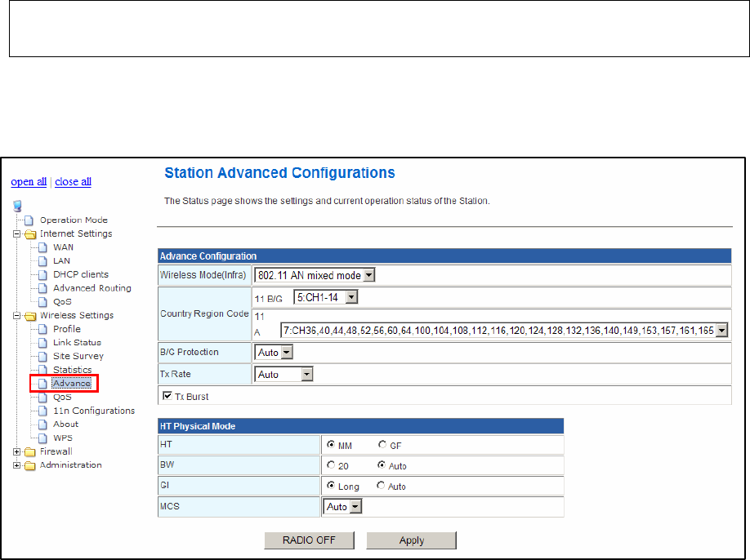
Task: Open the Profile page
Action: point(67,329)
